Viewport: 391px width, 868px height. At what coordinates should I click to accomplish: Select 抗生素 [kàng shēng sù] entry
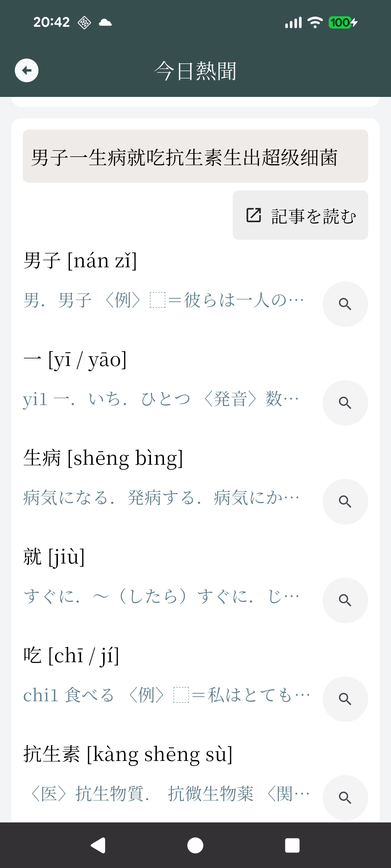[x=128, y=754]
